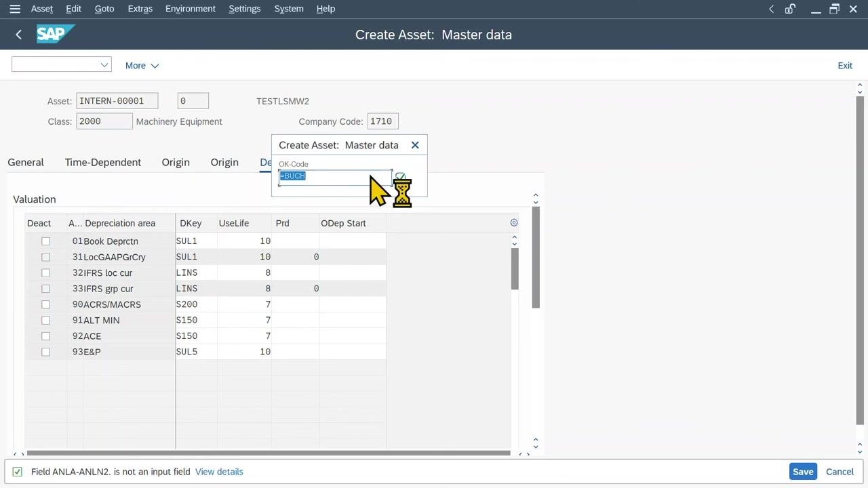
Task: Open the hamburger menu icon
Action: [x=15, y=9]
